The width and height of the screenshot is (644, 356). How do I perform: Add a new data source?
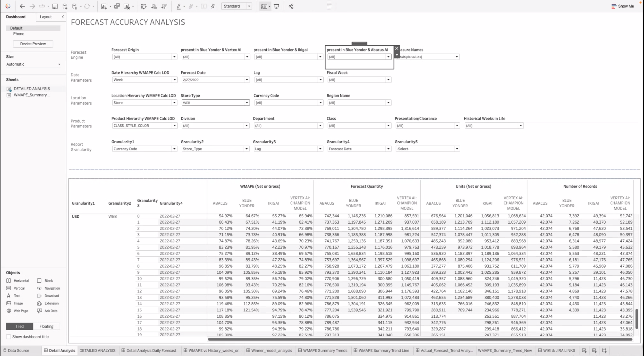pyautogui.click(x=65, y=6)
